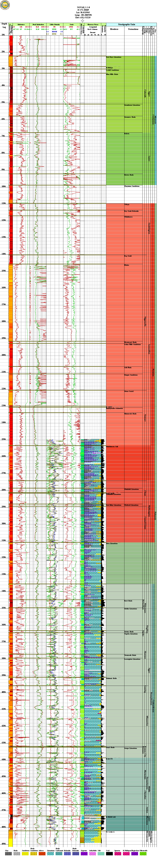Click the 'Sonic' track header
165x868 pixels.
(x=71, y=25)
